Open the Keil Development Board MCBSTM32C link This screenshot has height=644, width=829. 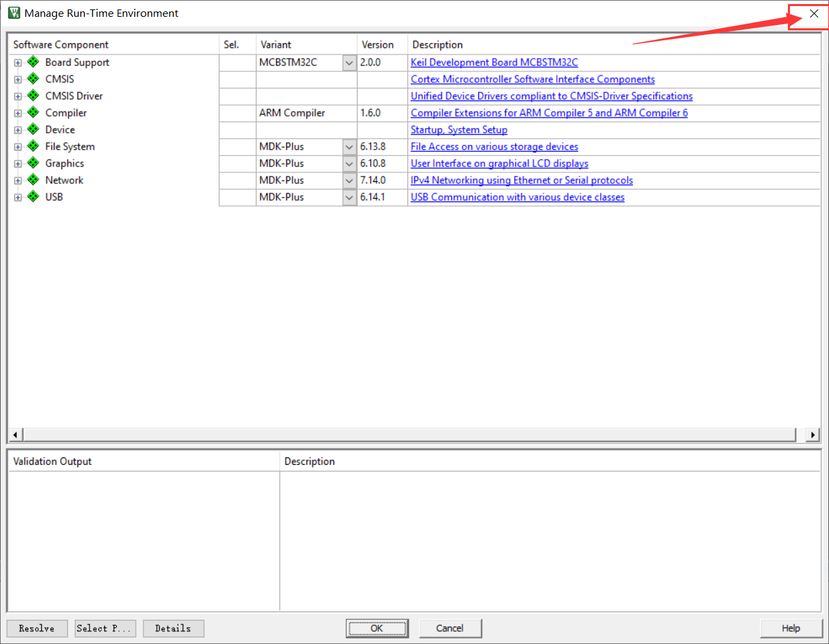[494, 63]
